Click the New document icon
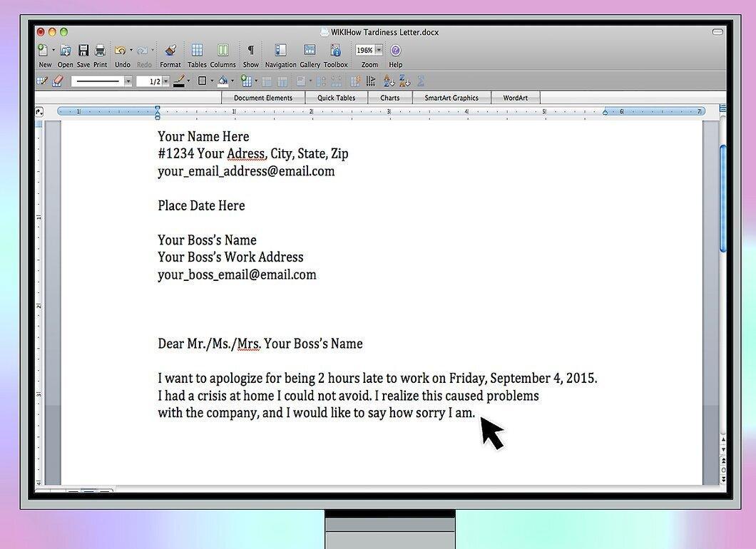 (43, 50)
